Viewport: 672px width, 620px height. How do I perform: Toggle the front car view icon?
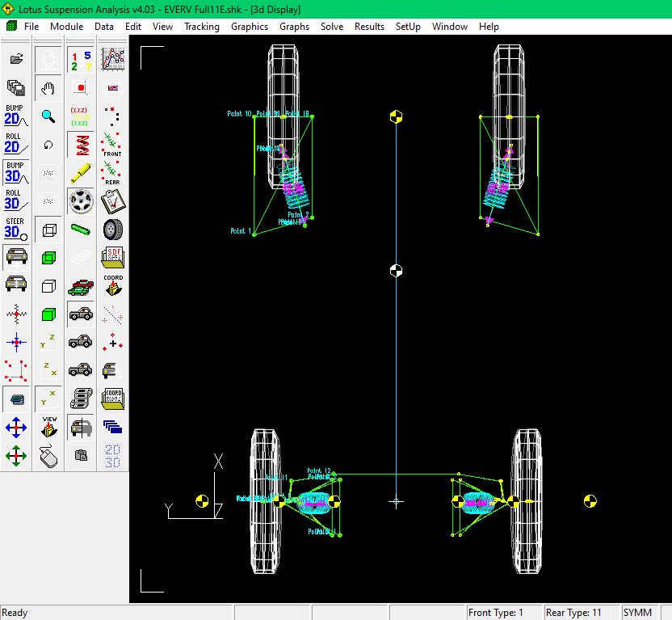coord(16,257)
